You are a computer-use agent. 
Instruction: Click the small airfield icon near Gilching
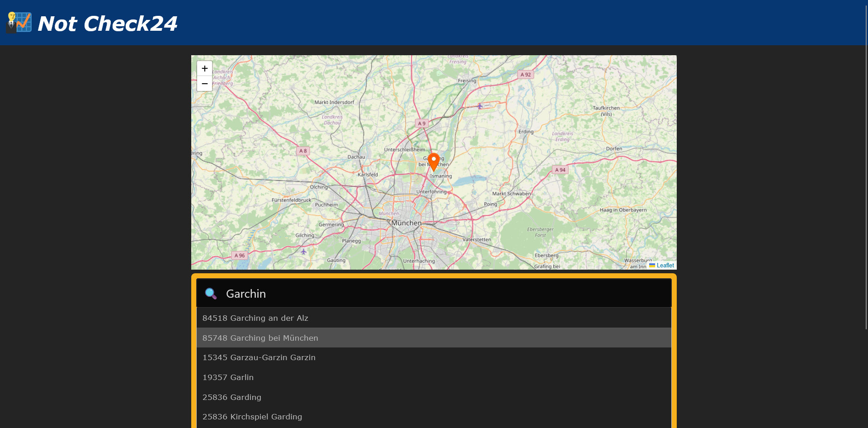(304, 252)
